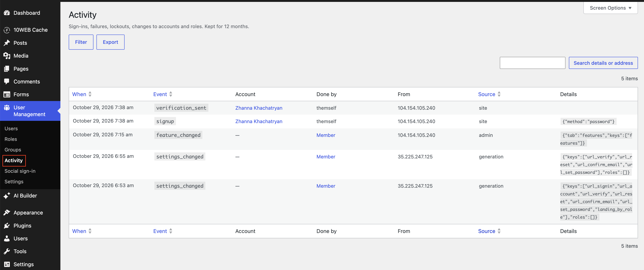Click the Users person icon
Image resolution: width=644 pixels, height=270 pixels.
coord(7,238)
